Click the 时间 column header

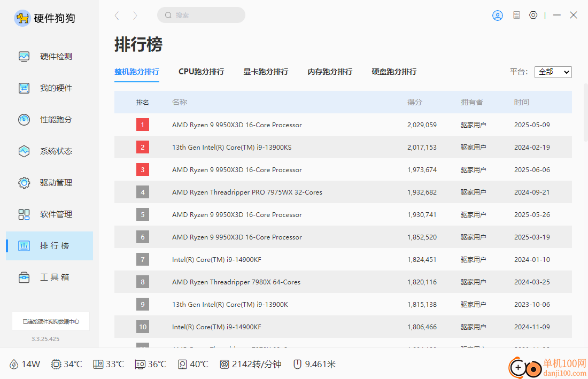click(x=522, y=102)
